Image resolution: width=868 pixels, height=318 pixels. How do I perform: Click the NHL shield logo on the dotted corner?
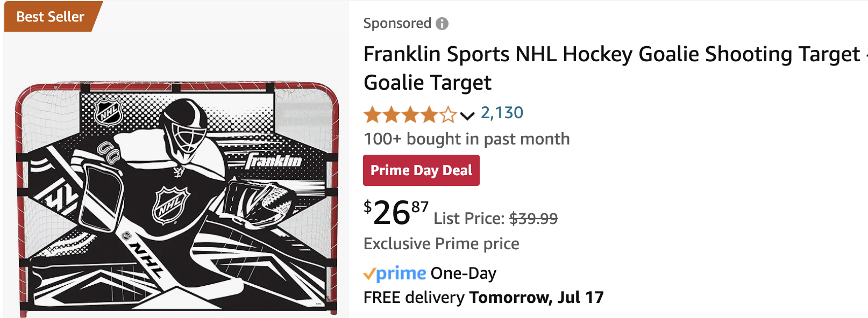109,113
